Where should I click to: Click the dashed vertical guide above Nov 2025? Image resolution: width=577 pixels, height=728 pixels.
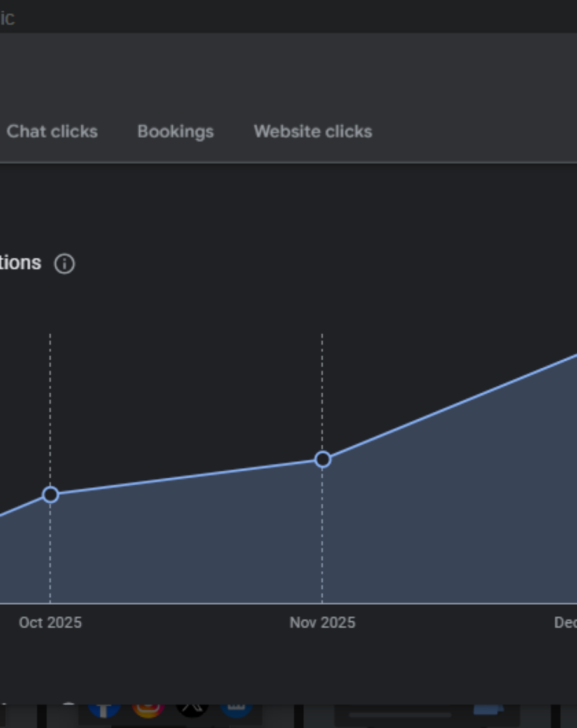click(x=322, y=394)
